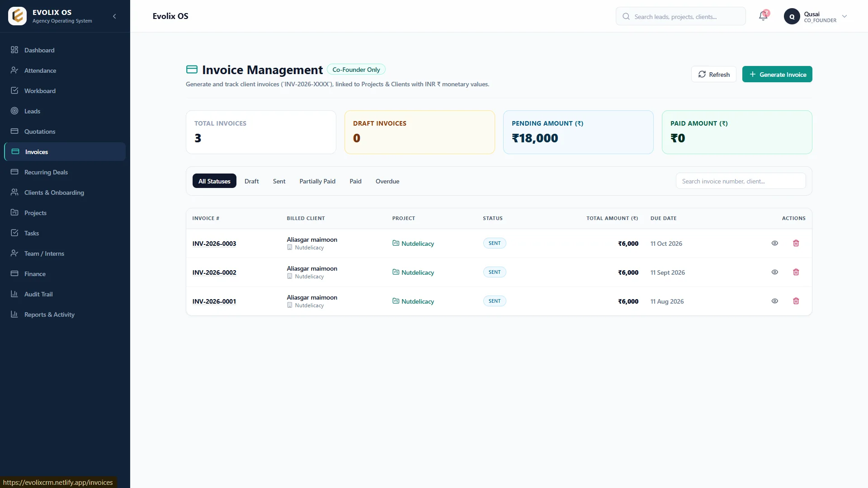The image size is (868, 488).
Task: Select the Invoices sidebar item
Action: tap(65, 152)
